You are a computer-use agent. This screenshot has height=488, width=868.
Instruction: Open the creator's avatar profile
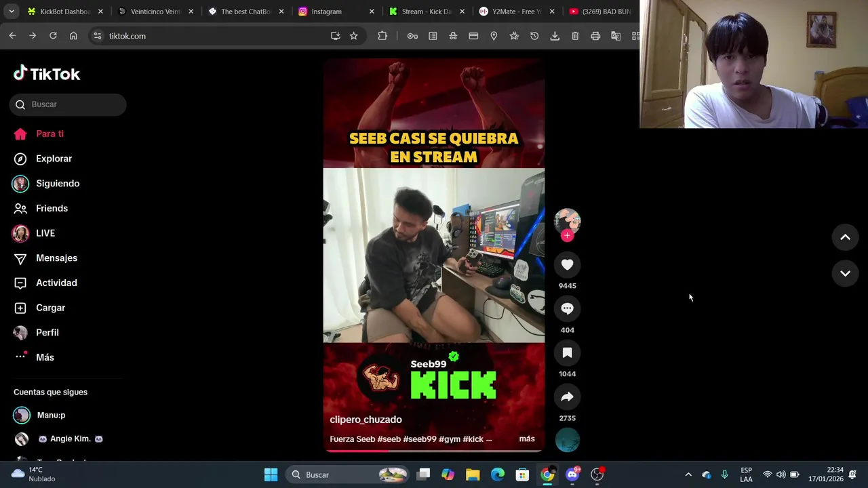568,220
